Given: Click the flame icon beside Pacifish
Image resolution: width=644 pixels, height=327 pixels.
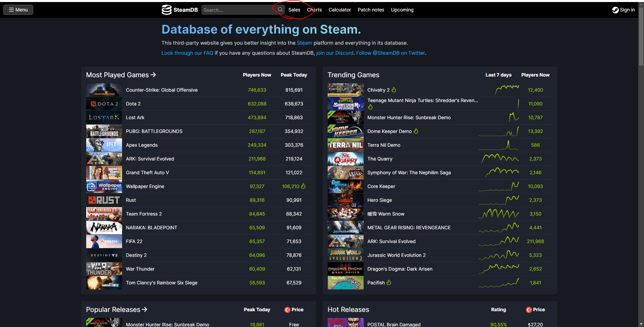Looking at the screenshot, I should point(389,282).
